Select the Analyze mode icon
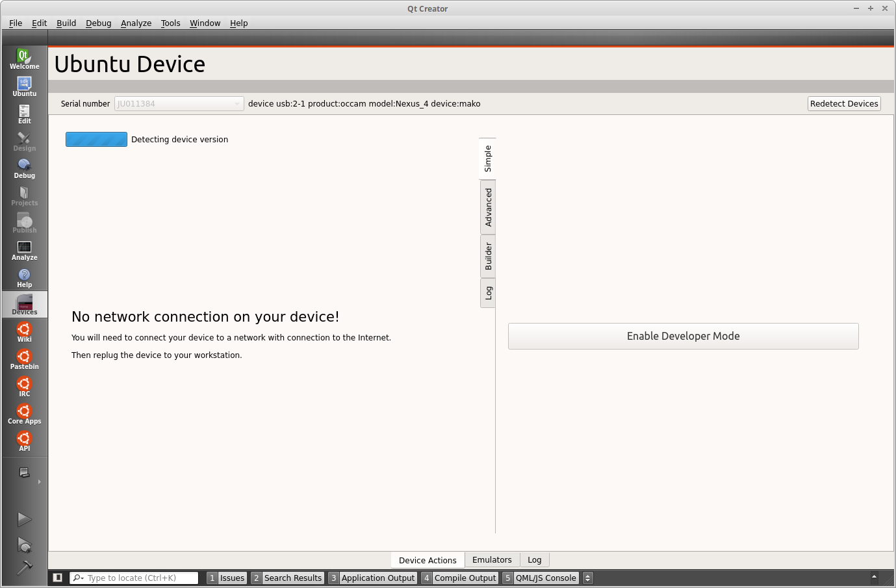This screenshot has width=896, height=588. point(24,250)
